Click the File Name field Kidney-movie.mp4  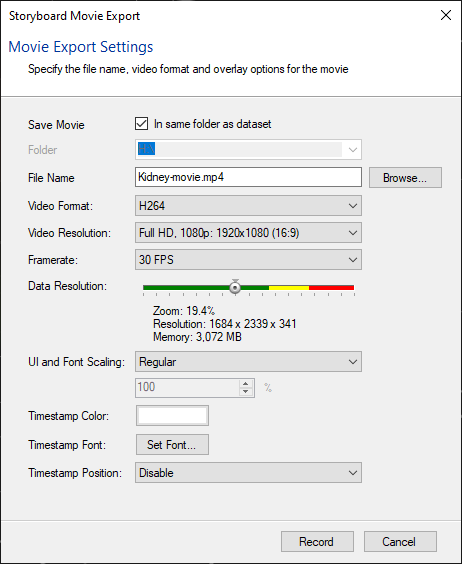pyautogui.click(x=248, y=177)
